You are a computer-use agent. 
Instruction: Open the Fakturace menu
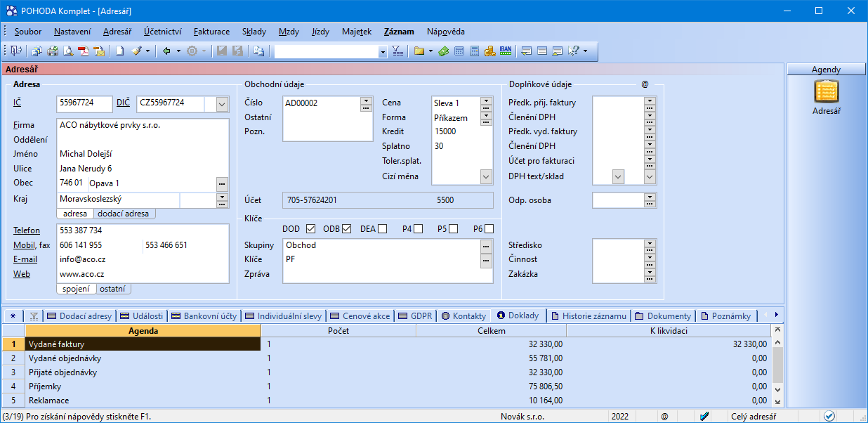[x=211, y=32]
